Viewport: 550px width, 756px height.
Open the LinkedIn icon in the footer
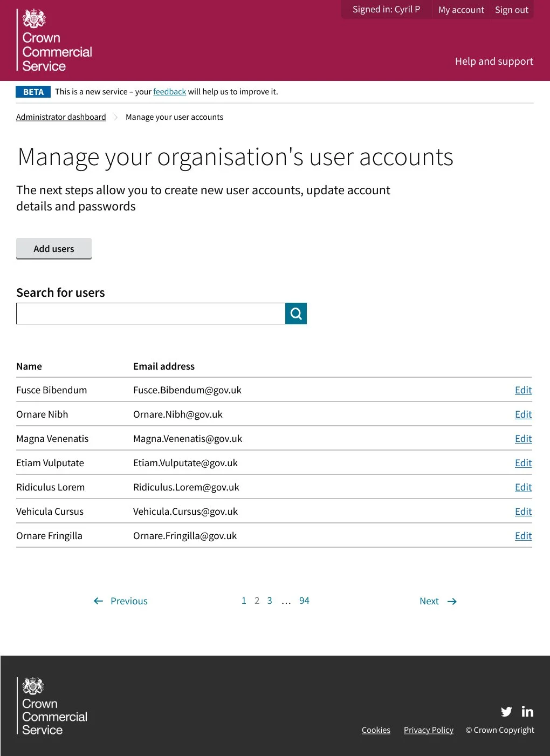(527, 712)
